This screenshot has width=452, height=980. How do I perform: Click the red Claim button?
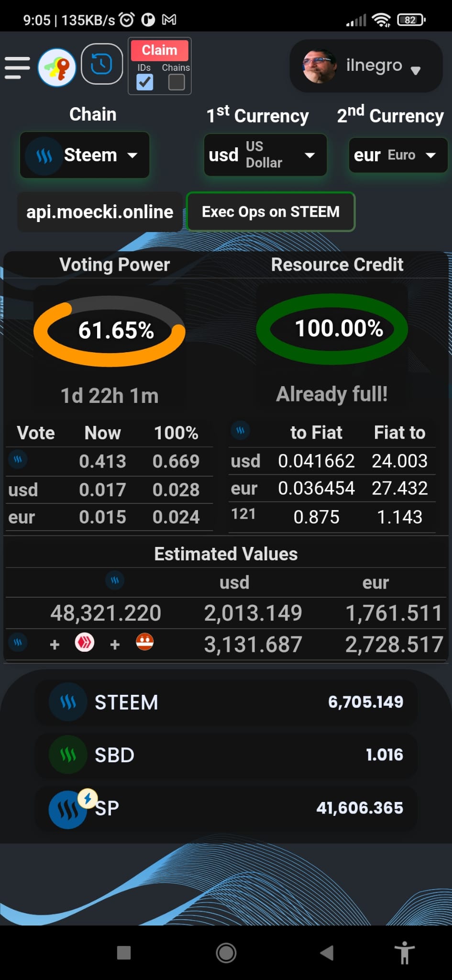coord(159,50)
